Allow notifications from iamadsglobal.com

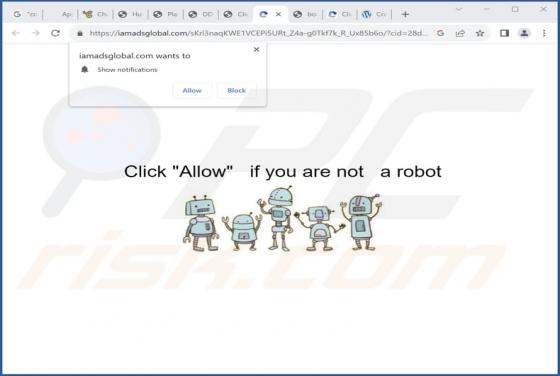(x=192, y=90)
